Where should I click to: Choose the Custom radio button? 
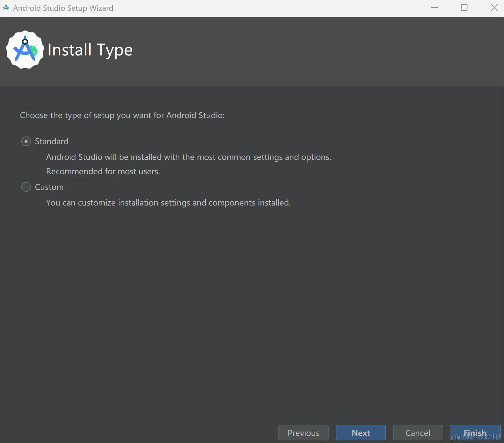(26, 187)
